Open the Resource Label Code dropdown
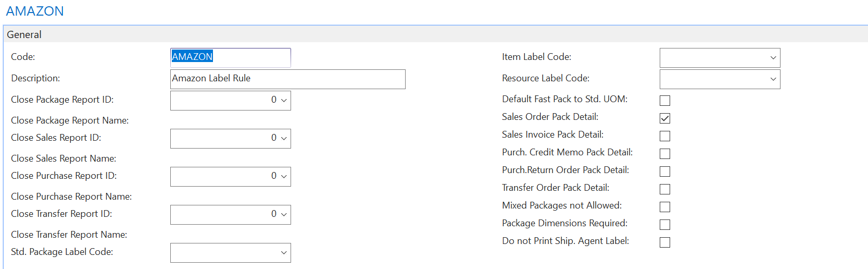Viewport: 868px width, 269px height. click(773, 79)
